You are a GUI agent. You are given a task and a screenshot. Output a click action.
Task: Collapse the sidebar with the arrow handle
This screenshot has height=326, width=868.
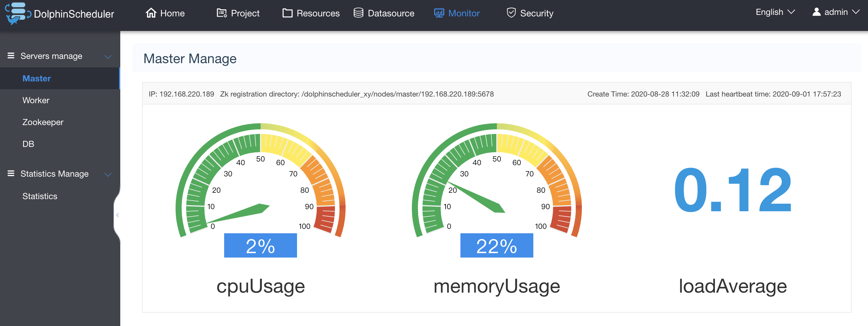(x=118, y=215)
